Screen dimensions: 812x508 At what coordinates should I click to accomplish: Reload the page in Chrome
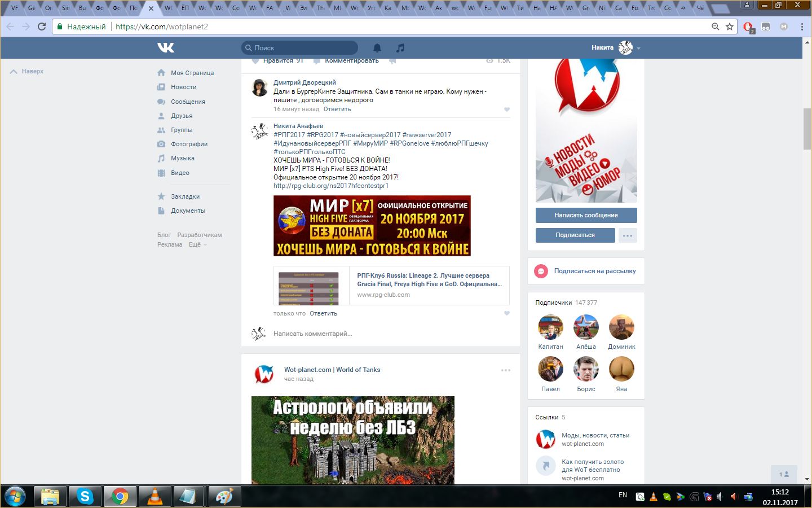click(x=42, y=27)
